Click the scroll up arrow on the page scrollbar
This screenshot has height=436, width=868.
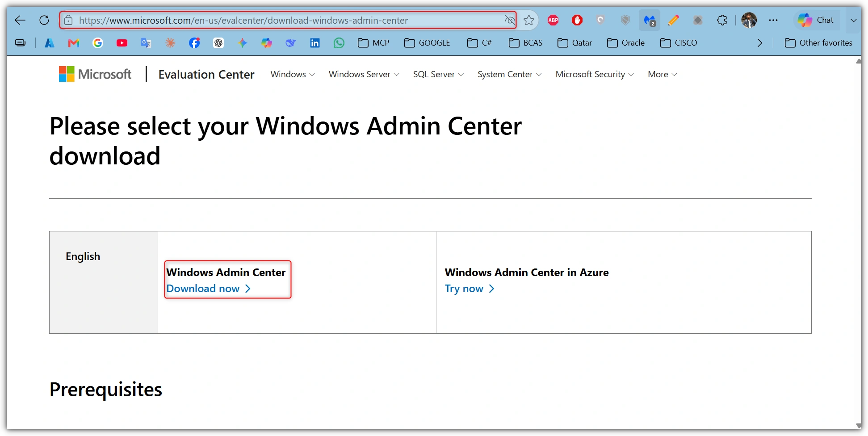[x=858, y=61]
